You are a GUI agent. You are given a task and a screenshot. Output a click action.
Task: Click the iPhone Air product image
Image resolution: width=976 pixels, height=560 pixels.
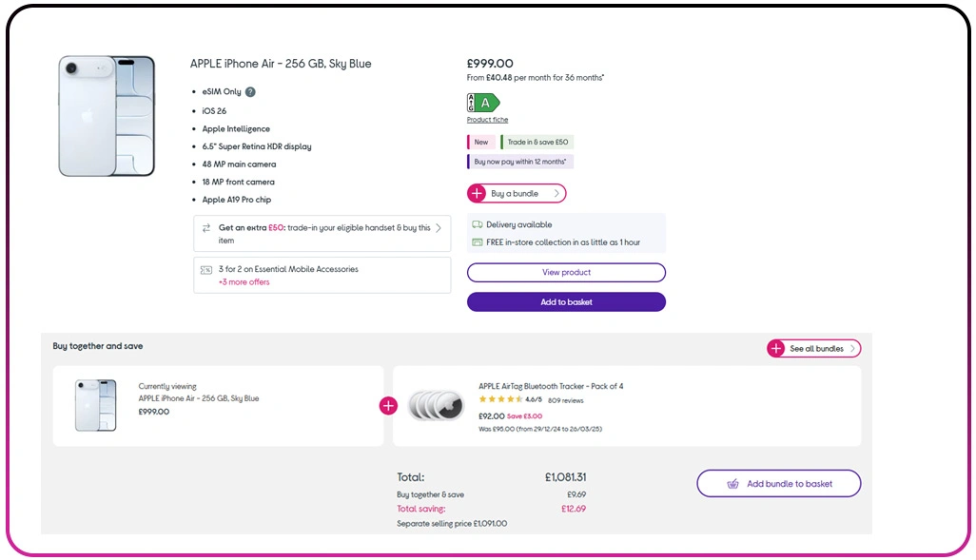[x=106, y=114]
